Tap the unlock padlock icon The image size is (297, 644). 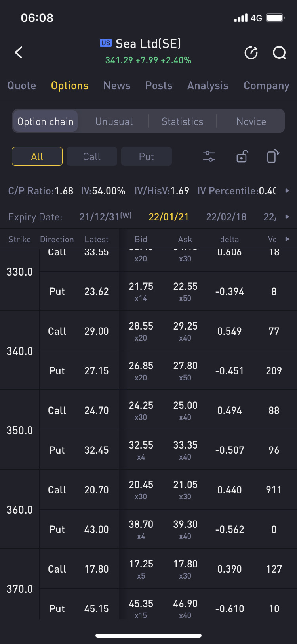pyautogui.click(x=242, y=156)
